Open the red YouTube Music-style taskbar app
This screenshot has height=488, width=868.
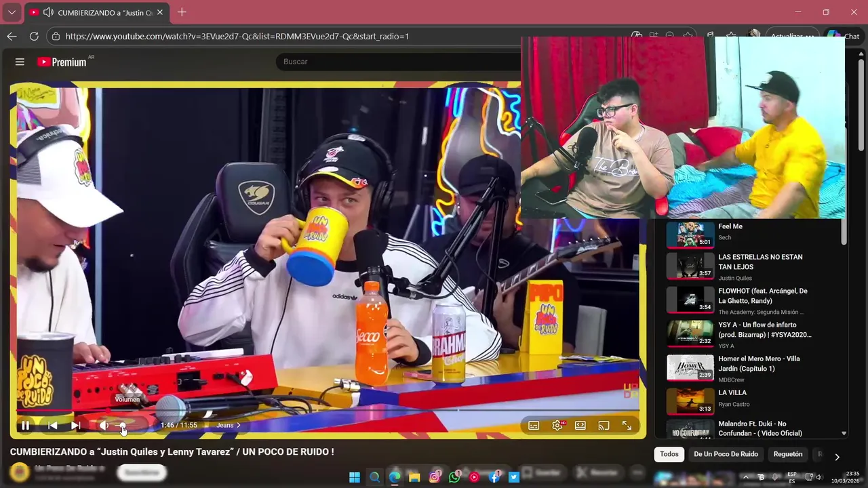coord(474,477)
